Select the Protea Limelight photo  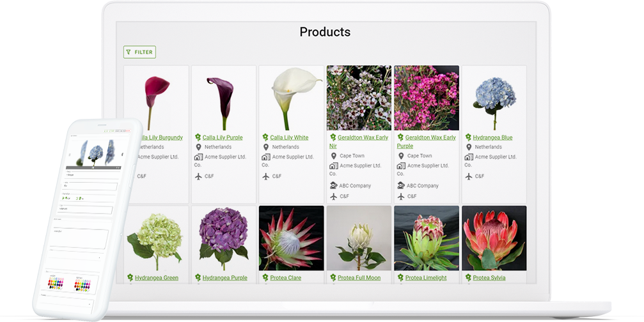pos(427,238)
